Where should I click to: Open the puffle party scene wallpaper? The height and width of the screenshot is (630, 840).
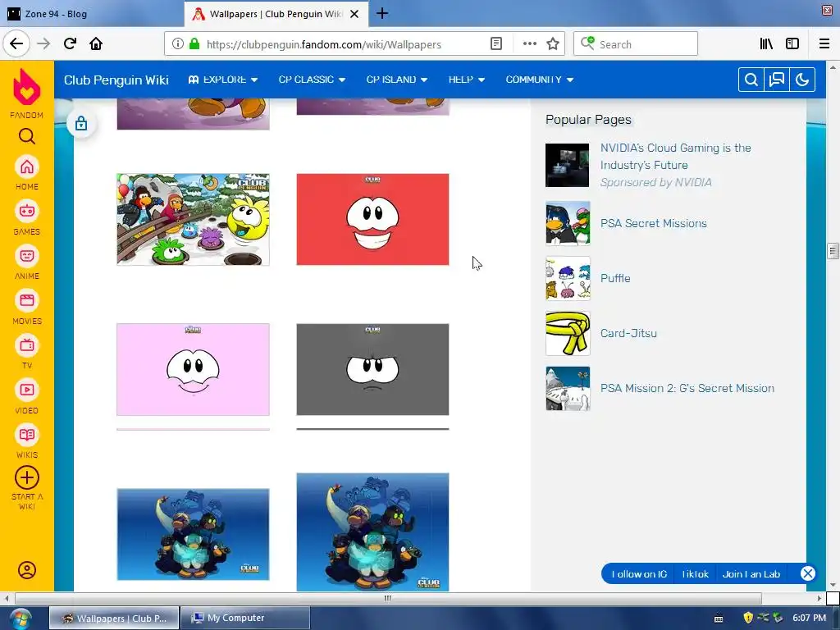click(x=193, y=219)
